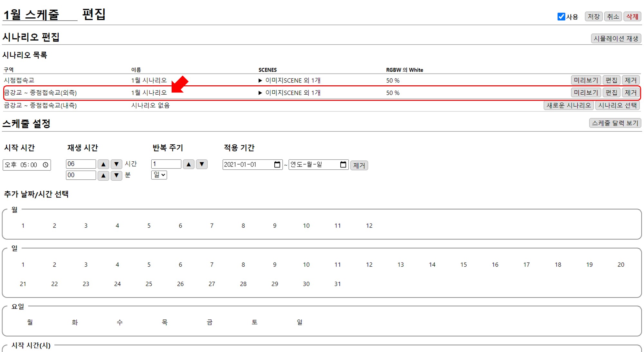Select month 12 in the 월 group
Image resolution: width=644 pixels, height=352 pixels.
tap(369, 226)
